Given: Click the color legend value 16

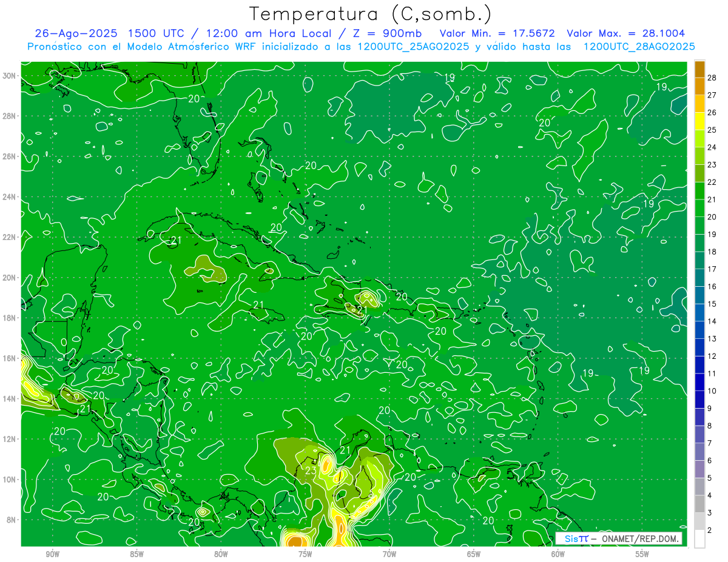Looking at the screenshot, I should click(x=712, y=286).
